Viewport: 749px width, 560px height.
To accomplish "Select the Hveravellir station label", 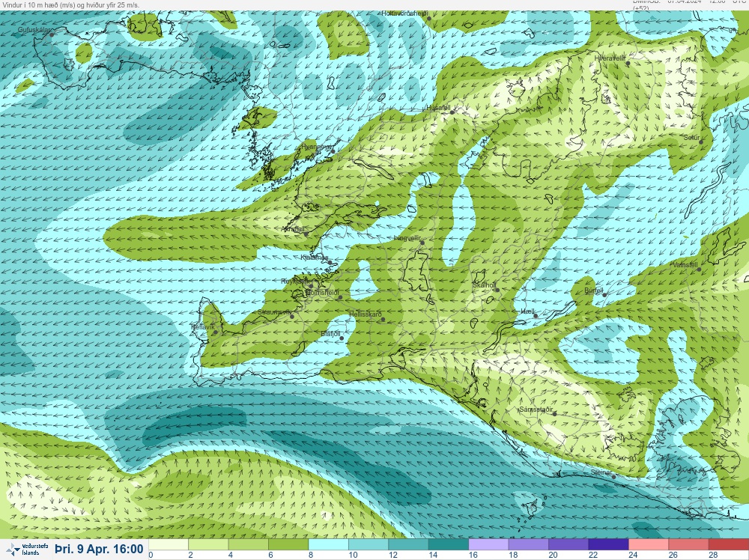I will (x=610, y=58).
